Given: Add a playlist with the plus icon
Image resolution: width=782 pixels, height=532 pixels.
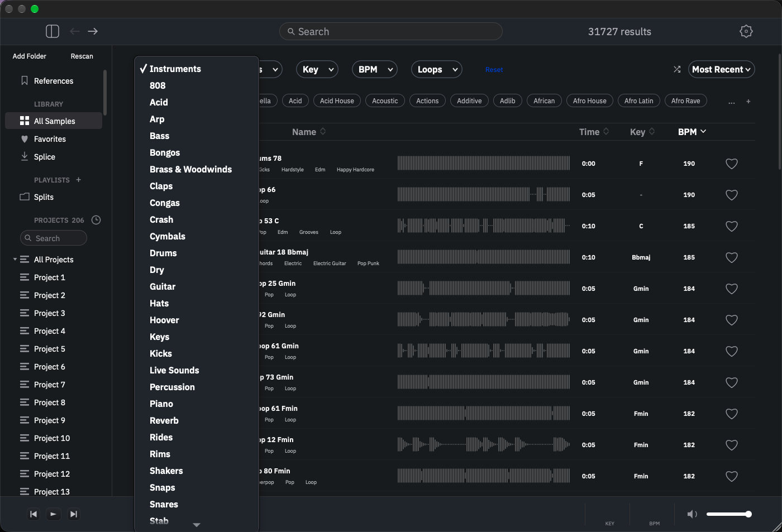Looking at the screenshot, I should click(79, 180).
